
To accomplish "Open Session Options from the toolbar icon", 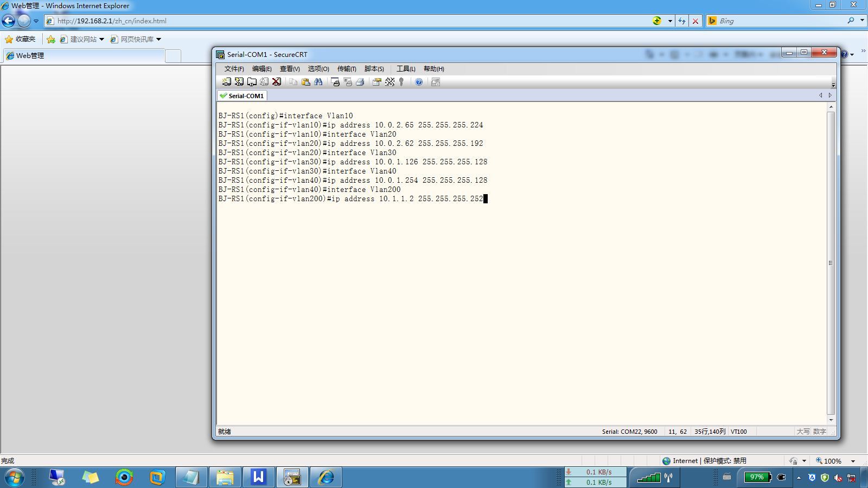I will (376, 82).
